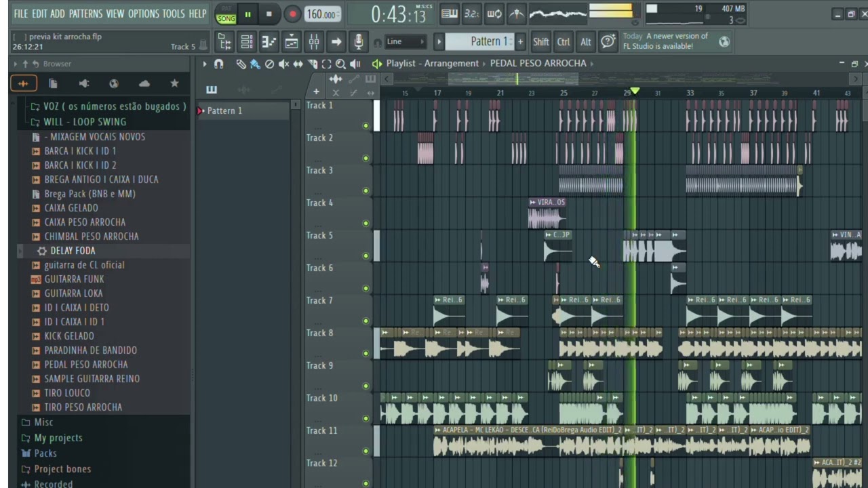Open the TOOLS menu
Screen dimensions: 868x488
[x=174, y=14]
